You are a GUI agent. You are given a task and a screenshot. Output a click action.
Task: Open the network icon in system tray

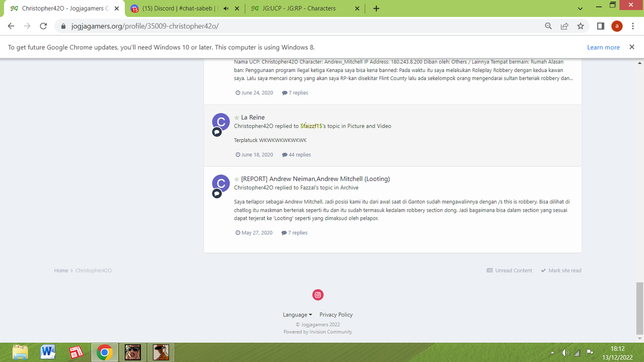tap(577, 352)
